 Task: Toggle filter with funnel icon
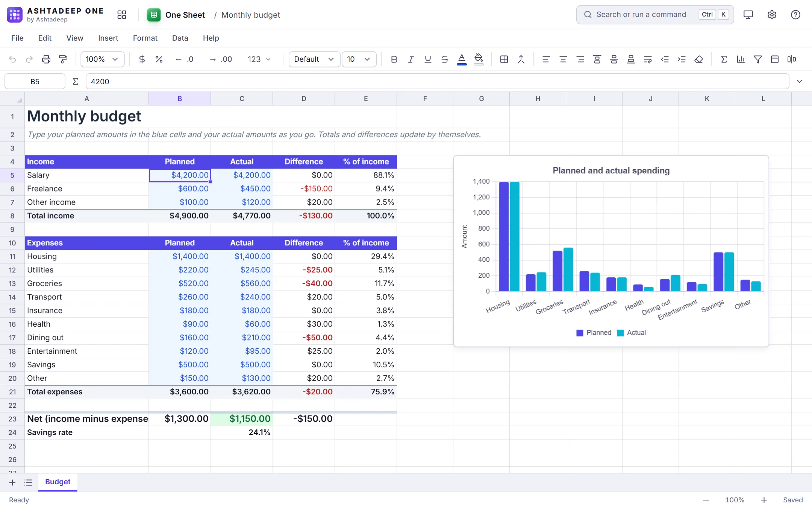tap(758, 59)
